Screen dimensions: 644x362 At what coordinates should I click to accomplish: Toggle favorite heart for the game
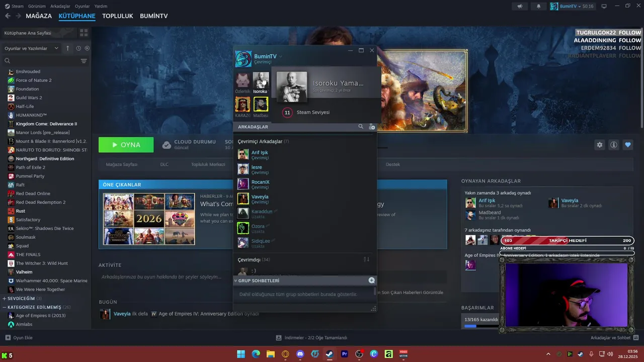point(628,145)
